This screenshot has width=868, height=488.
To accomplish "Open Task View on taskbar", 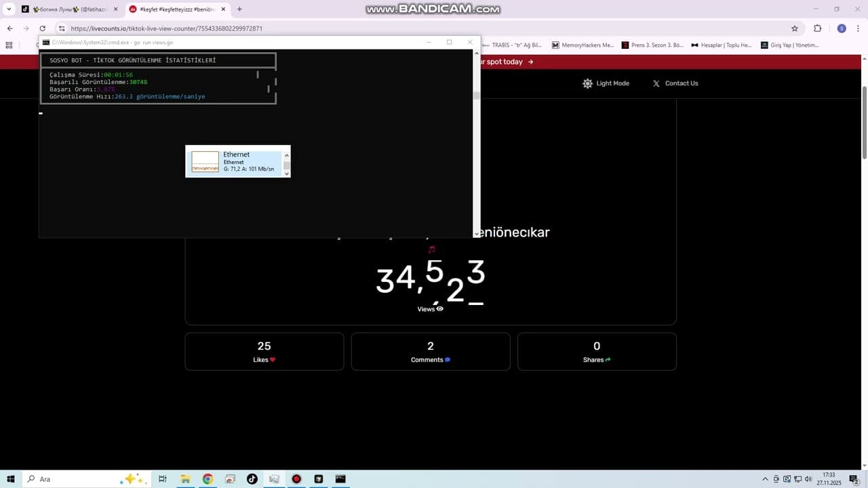I will [162, 479].
